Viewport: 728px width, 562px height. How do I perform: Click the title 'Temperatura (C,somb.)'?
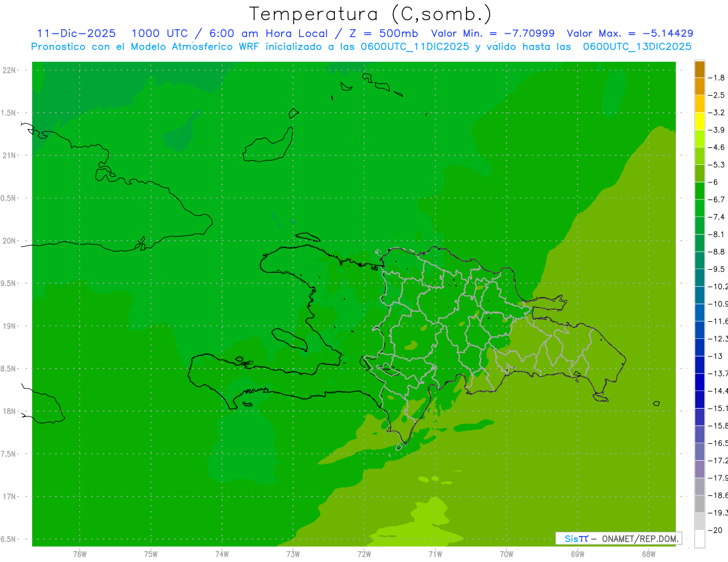[x=371, y=14]
